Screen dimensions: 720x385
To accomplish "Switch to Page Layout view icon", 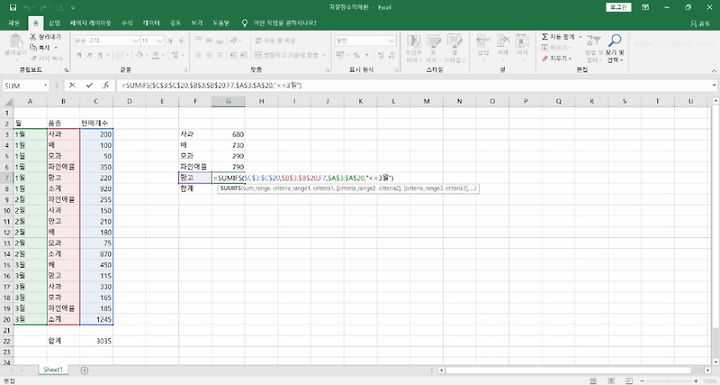I will (x=611, y=381).
